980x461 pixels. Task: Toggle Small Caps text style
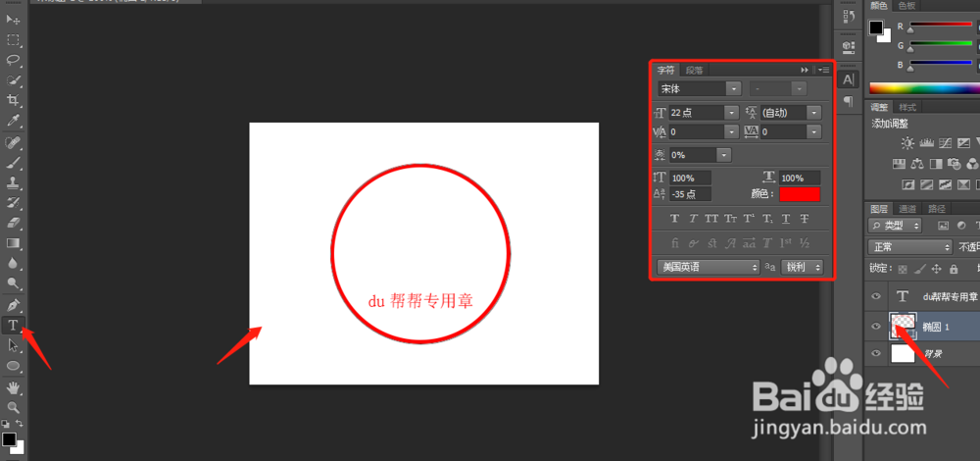tap(730, 219)
